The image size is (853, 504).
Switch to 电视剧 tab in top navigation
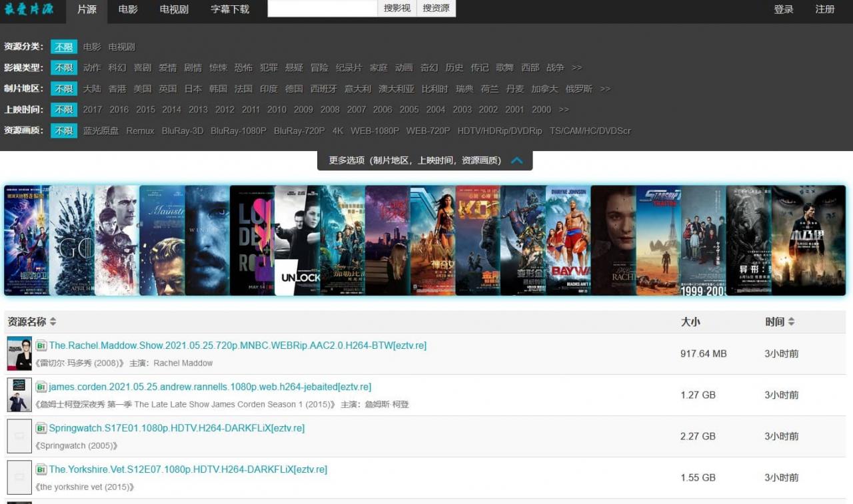pyautogui.click(x=174, y=9)
